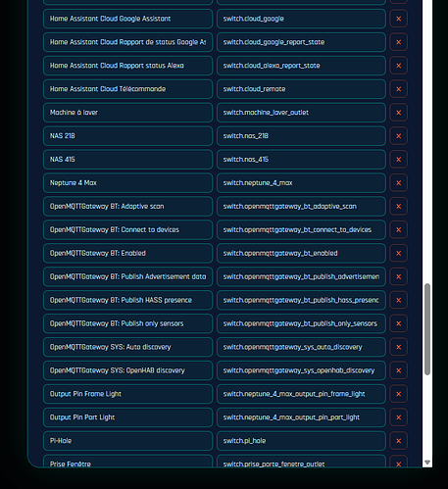Edit BT: Publish only sensors name field
This screenshot has height=489, width=448.
(x=127, y=323)
